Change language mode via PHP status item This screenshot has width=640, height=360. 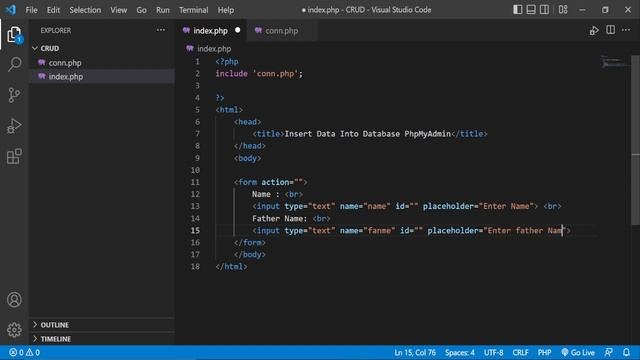(544, 352)
